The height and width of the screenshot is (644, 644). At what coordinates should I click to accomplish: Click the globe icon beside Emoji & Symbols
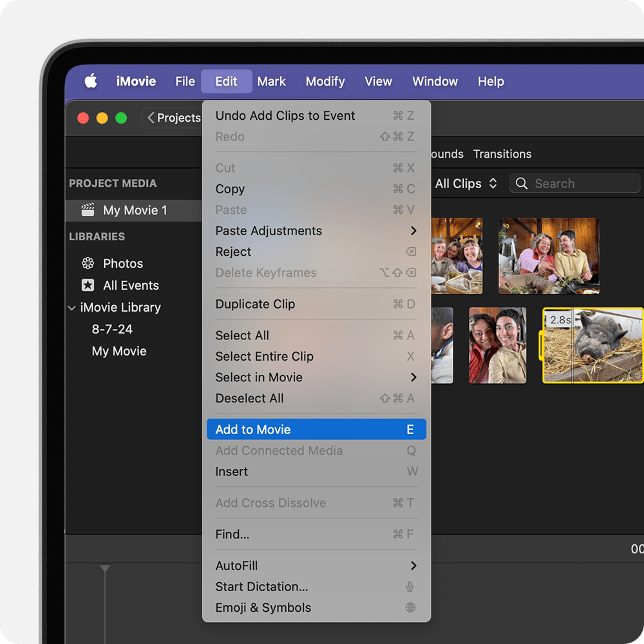tap(411, 608)
